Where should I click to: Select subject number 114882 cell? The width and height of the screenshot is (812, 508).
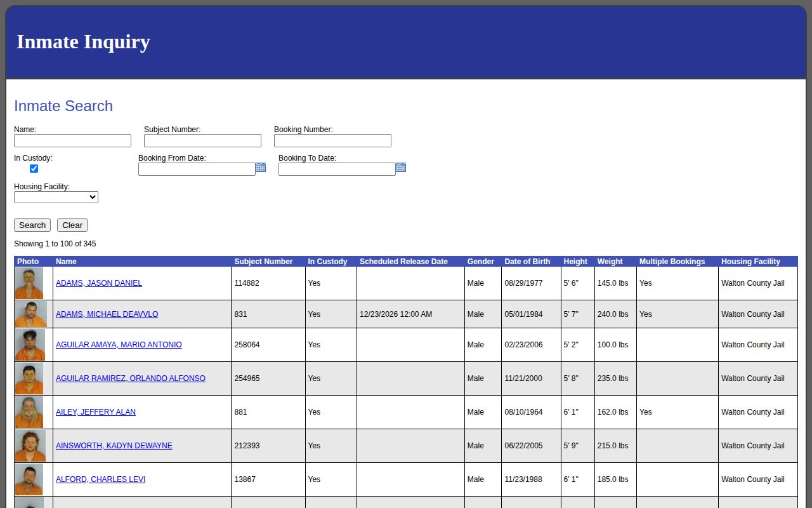268,283
